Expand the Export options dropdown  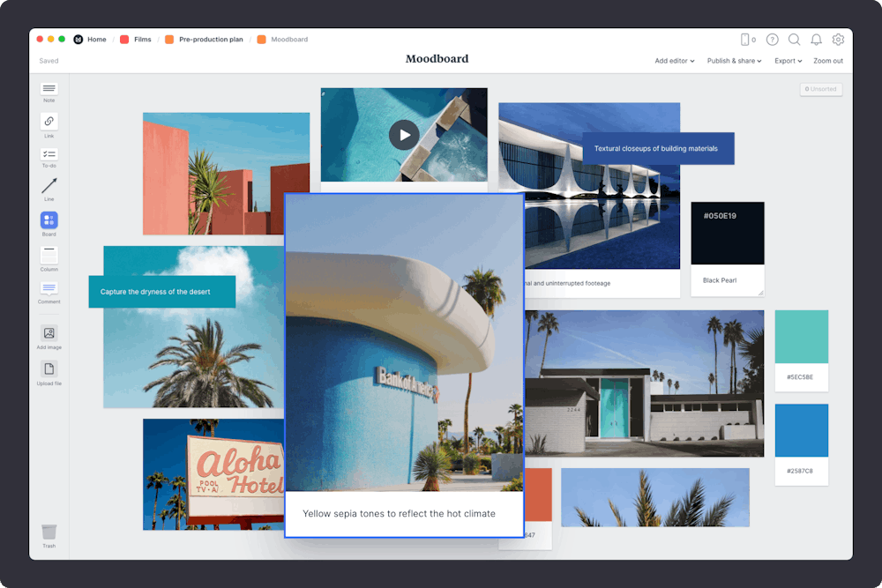click(x=788, y=60)
